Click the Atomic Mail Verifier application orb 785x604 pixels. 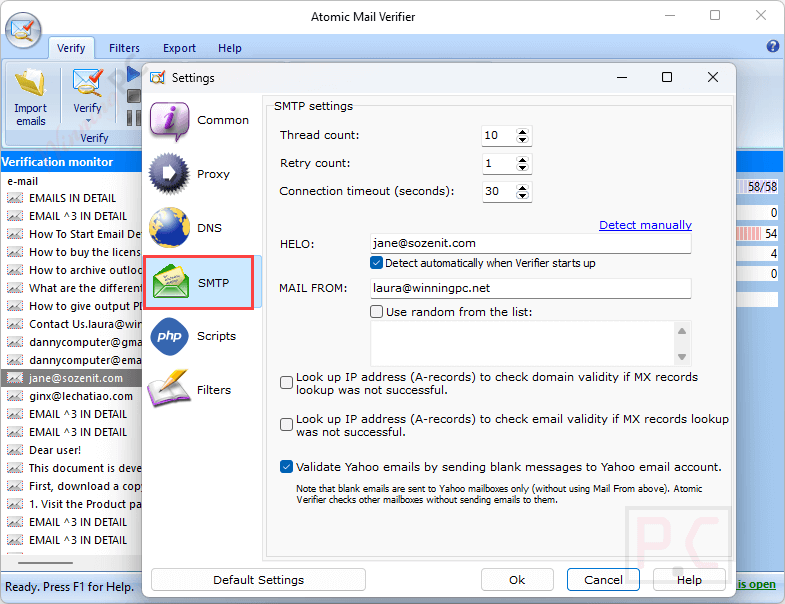(x=23, y=30)
